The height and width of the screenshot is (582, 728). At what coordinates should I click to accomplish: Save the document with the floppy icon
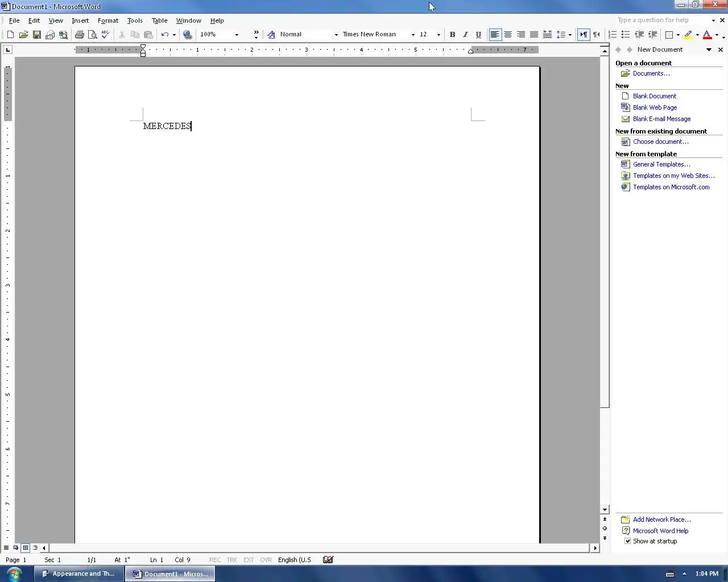(x=37, y=35)
